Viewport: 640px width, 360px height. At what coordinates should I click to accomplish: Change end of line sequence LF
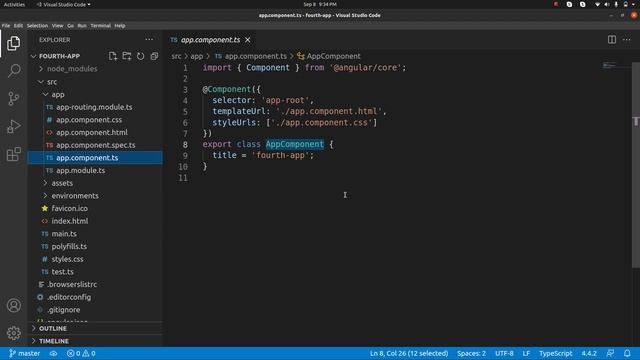pyautogui.click(x=526, y=353)
